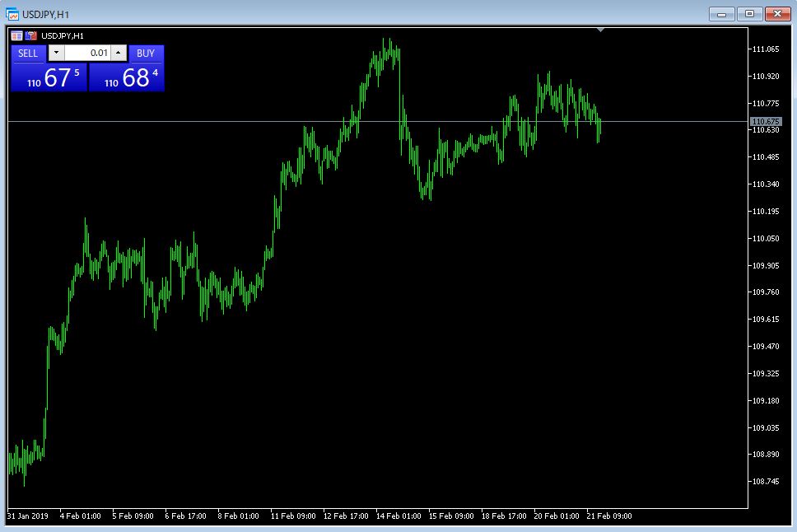Click the chart window icon in the title bar

tap(12, 14)
